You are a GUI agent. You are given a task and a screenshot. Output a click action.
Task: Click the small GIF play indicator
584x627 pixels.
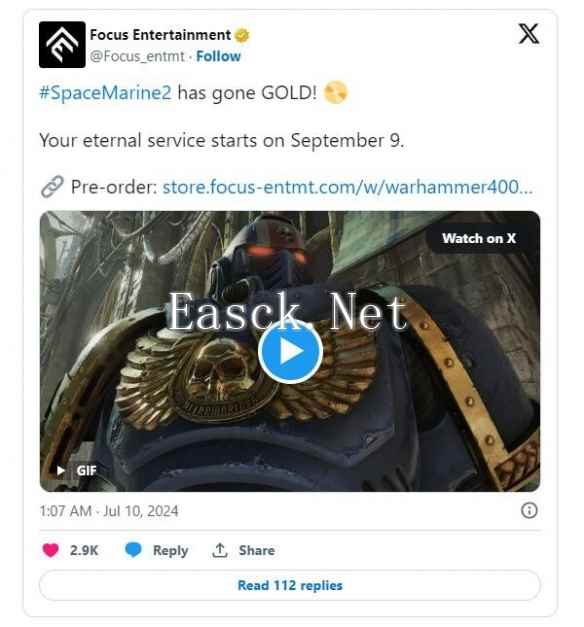click(x=61, y=470)
